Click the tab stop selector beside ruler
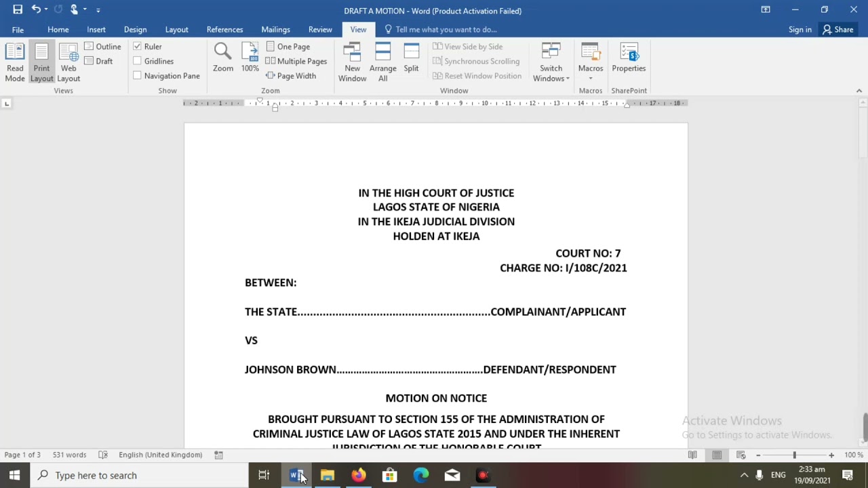868x488 pixels. pyautogui.click(x=7, y=103)
